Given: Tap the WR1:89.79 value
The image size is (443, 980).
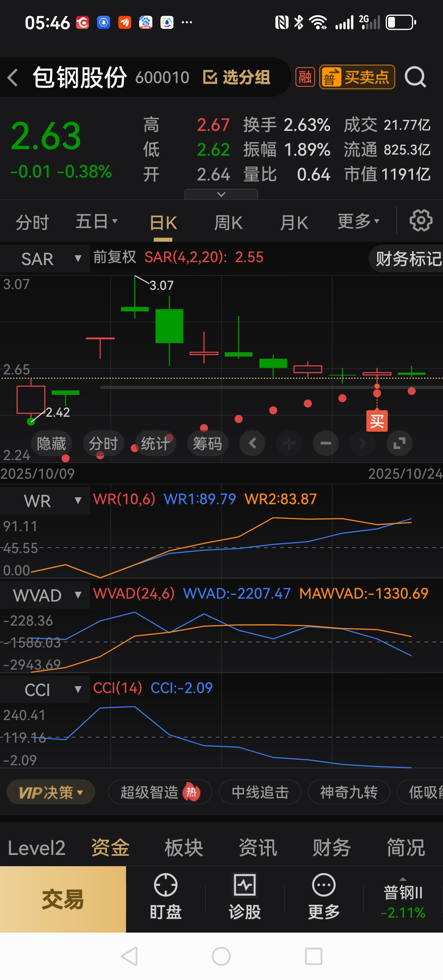Looking at the screenshot, I should [x=200, y=499].
